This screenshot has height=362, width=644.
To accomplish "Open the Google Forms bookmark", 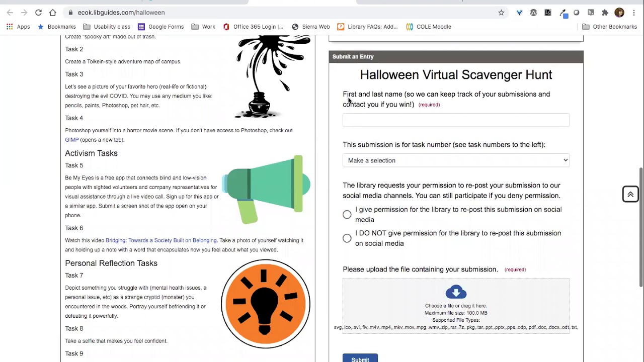I will point(161,27).
